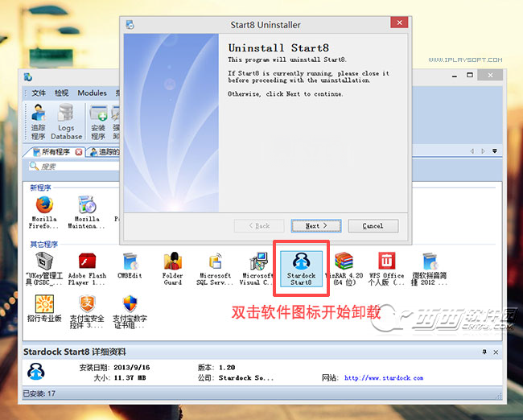Select 支付宝数字证书组件 icon
The image size is (523, 420).
coord(130,312)
